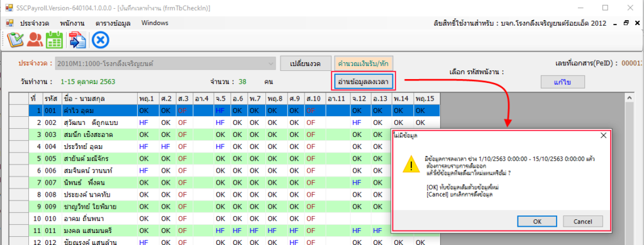Restore the inner MDI window
Viewport: 644px width, 245px height.
click(x=626, y=23)
